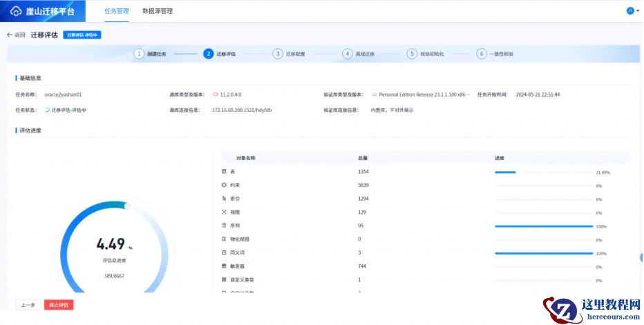Click the 视图 view icon
The height and width of the screenshot is (325, 644).
click(224, 212)
